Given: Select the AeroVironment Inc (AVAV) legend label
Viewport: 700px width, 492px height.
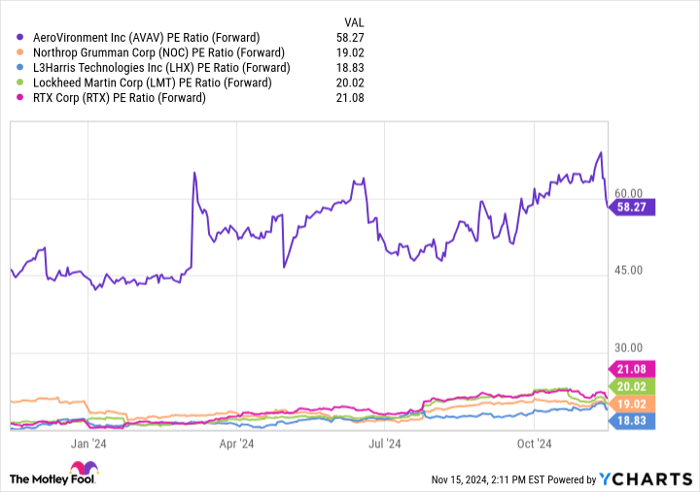Looking at the screenshot, I should pyautogui.click(x=146, y=38).
